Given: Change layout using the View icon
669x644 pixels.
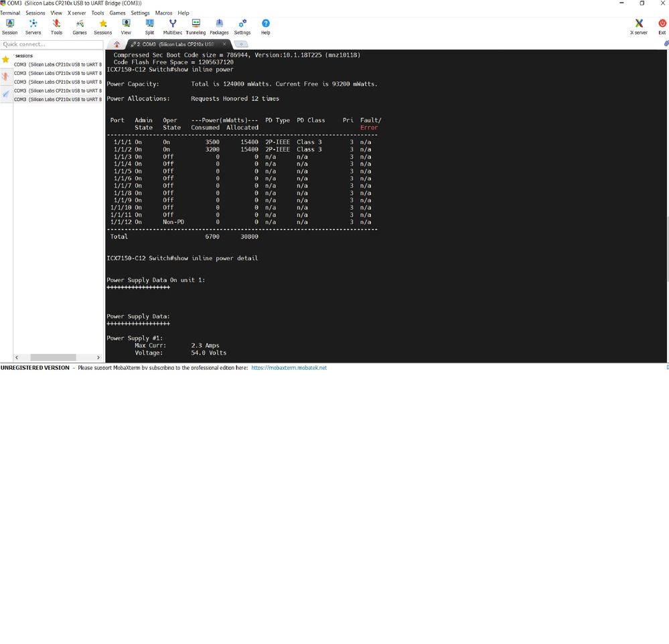Looking at the screenshot, I should (x=125, y=27).
